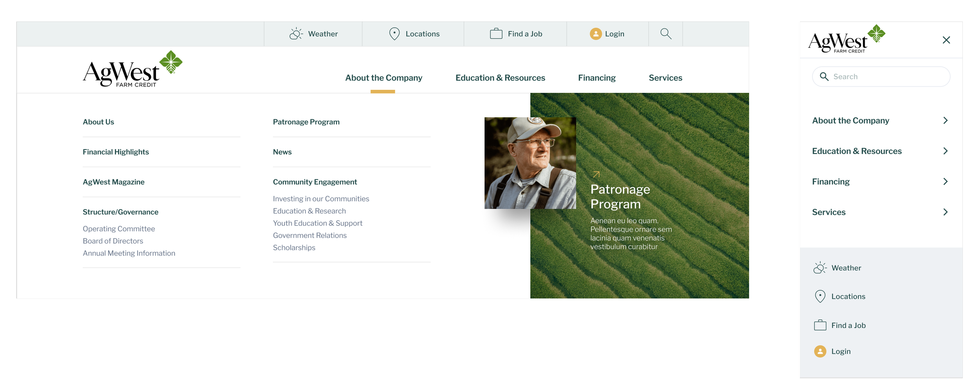Screen dimensions: 980x391
Task: Open the Government Relations sublink
Action: (310, 235)
